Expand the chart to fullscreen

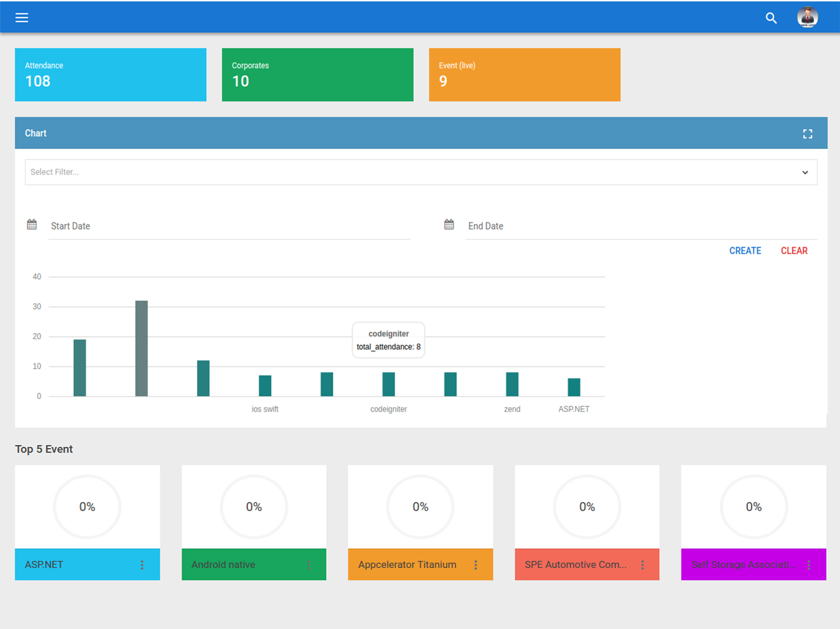[x=807, y=134]
